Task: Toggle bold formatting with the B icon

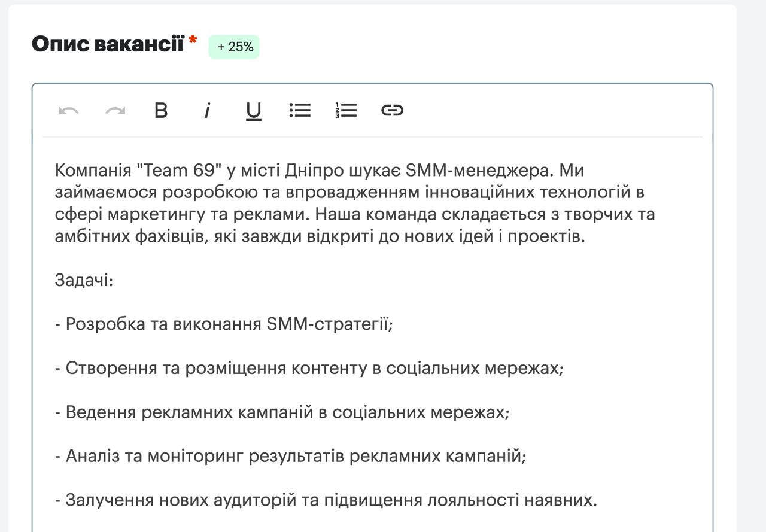Action: click(161, 111)
